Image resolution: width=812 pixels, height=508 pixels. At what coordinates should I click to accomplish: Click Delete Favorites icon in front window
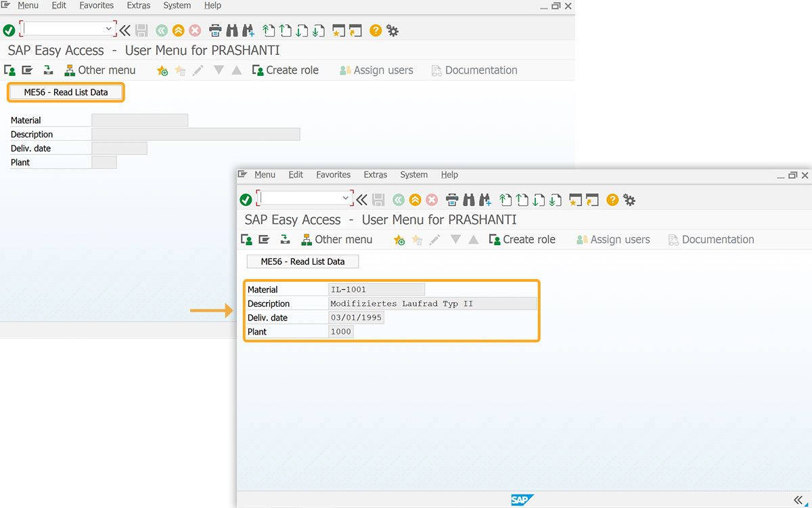pos(417,240)
